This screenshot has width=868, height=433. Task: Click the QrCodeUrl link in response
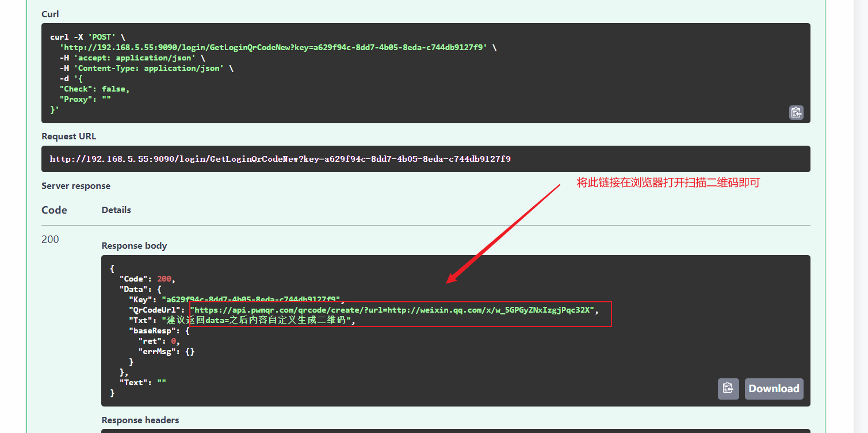coord(391,310)
